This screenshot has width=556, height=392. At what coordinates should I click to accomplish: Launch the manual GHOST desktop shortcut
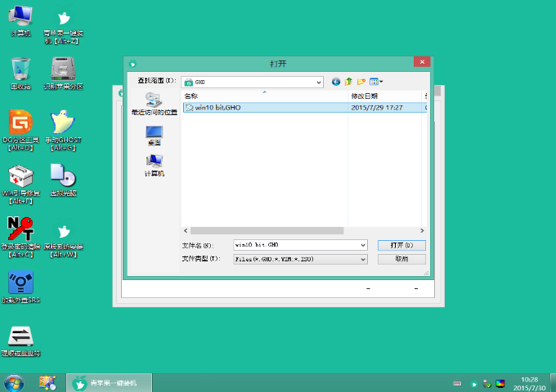click(x=64, y=125)
